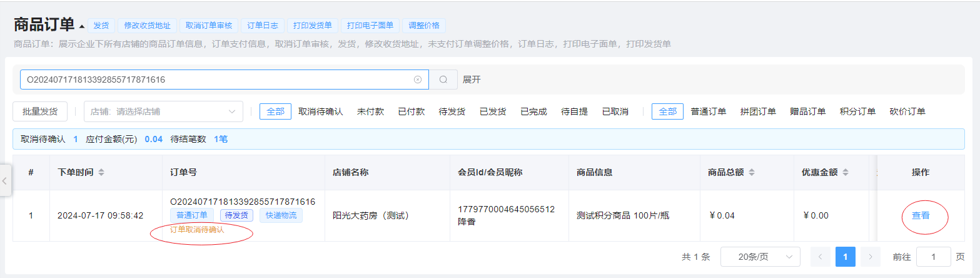Click the 操作 column header
Viewport: 980px width, 278px height.
pyautogui.click(x=921, y=172)
